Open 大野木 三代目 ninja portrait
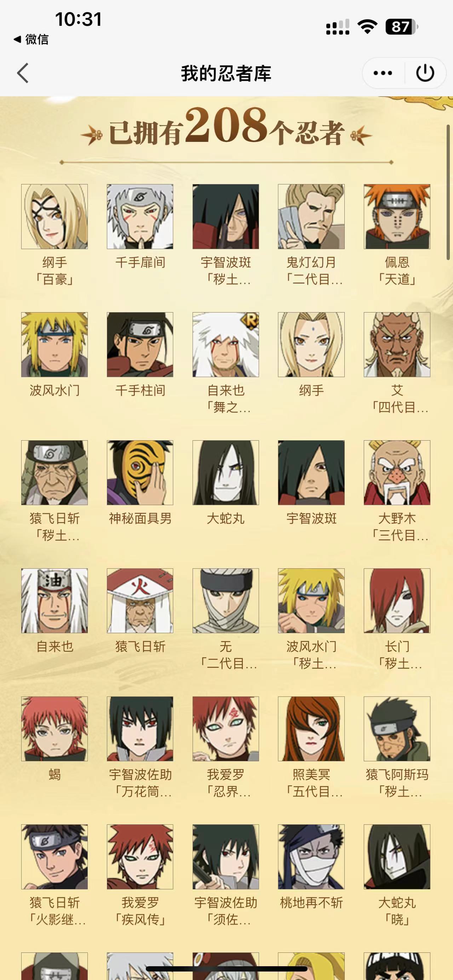Viewport: 453px width, 980px height. [x=397, y=473]
